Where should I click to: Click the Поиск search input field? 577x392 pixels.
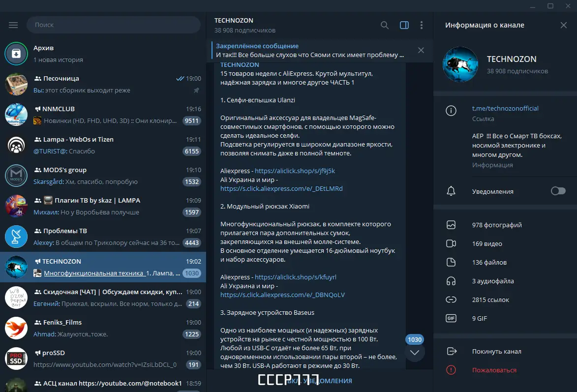coord(113,25)
